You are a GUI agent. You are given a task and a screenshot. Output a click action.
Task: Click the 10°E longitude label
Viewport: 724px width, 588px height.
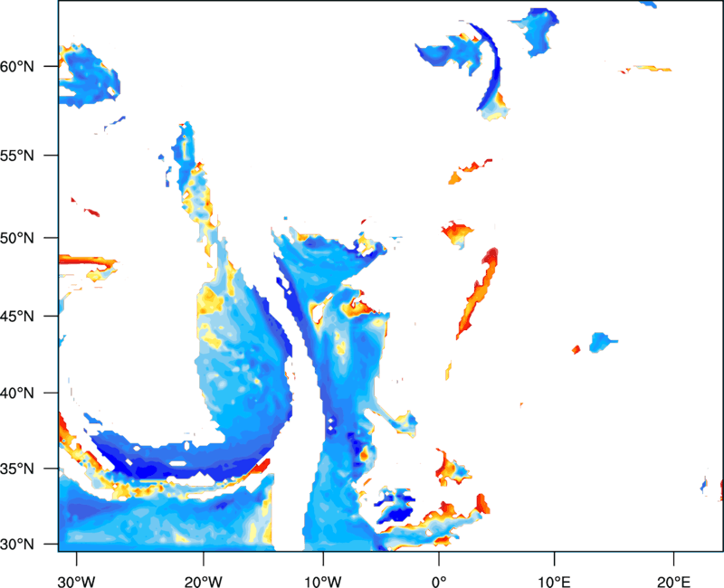pos(554,582)
